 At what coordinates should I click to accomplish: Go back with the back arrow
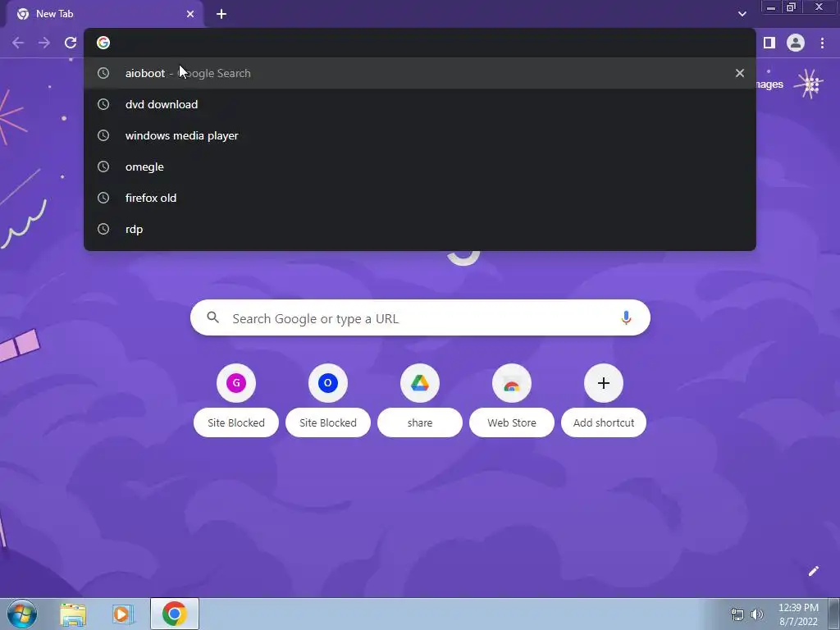tap(18, 43)
